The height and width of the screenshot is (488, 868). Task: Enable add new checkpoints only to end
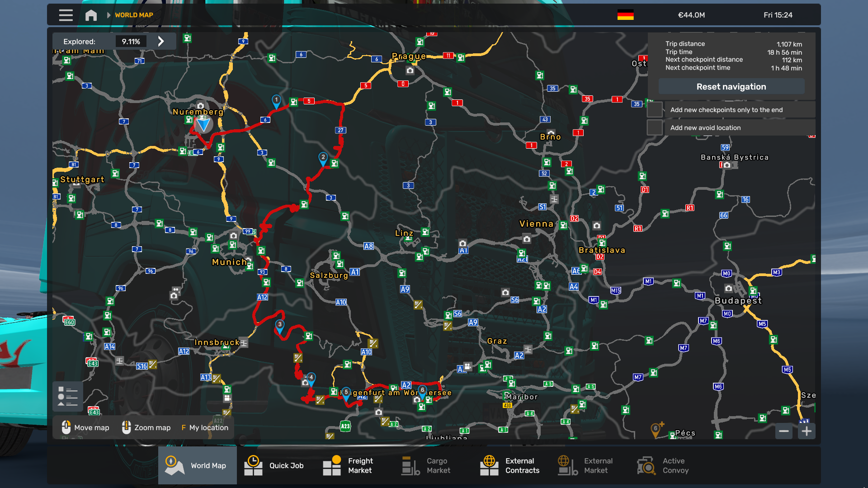[655, 110]
